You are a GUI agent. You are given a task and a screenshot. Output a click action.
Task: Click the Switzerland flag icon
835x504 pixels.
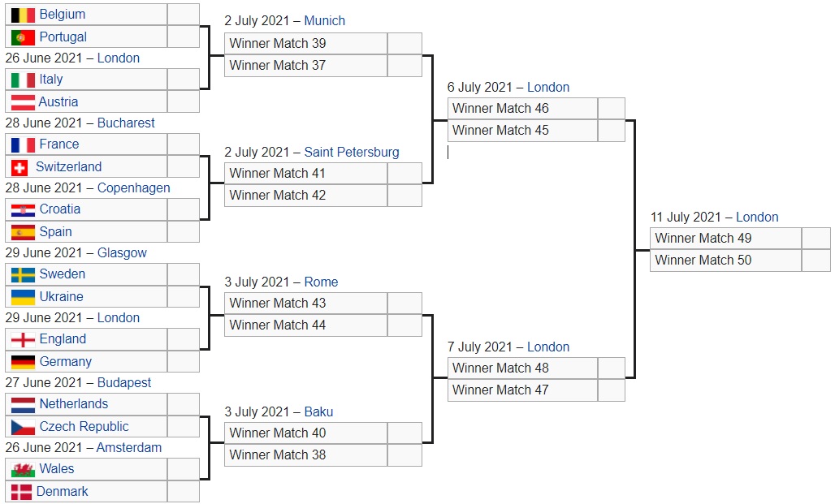click(x=20, y=167)
